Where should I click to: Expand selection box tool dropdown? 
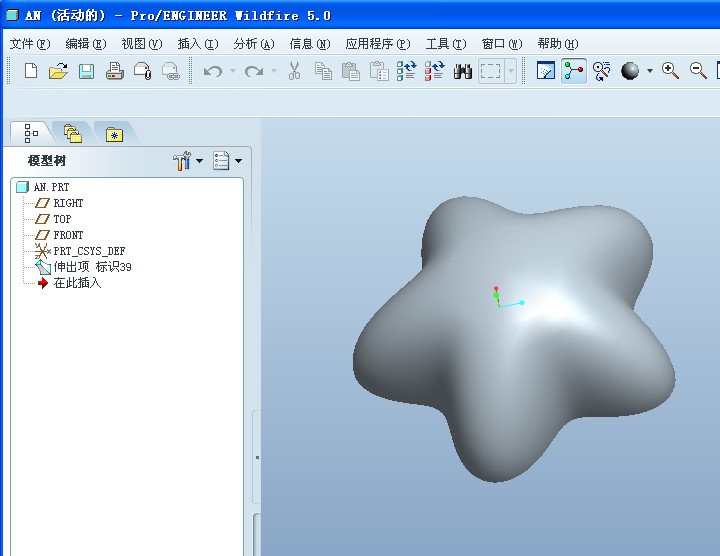click(511, 71)
